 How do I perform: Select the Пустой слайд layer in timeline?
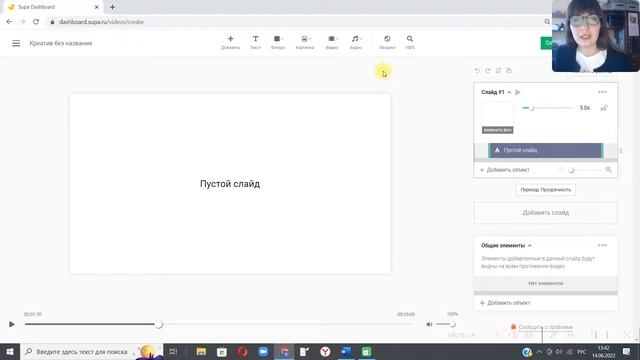coord(545,150)
